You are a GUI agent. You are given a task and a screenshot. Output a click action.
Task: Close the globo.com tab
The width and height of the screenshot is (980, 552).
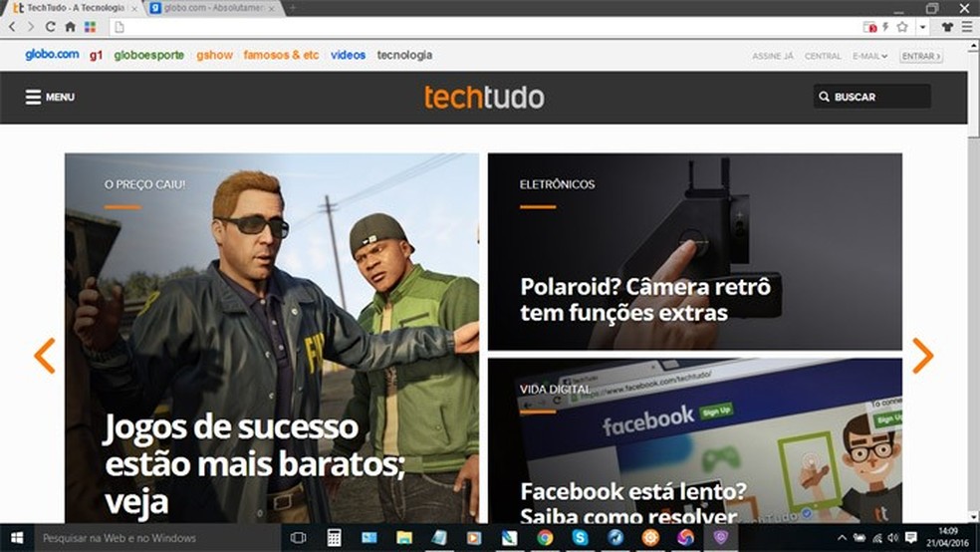(271, 9)
